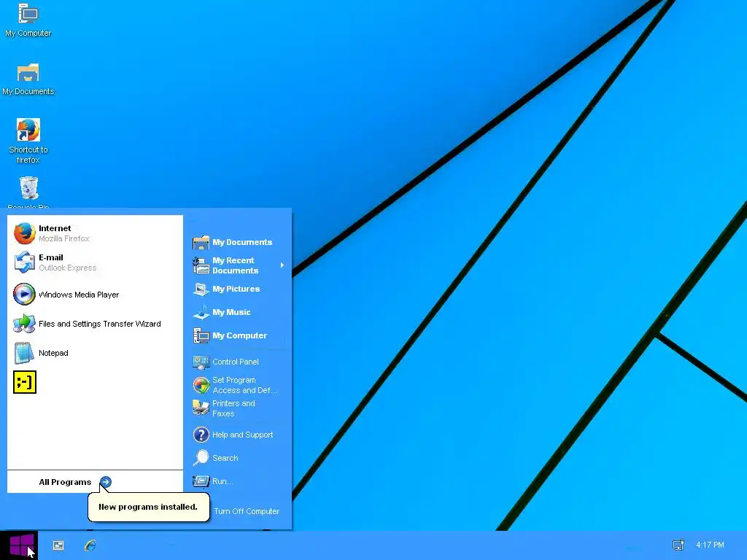Launch Shortcut to firefox desktop icon

click(28, 141)
